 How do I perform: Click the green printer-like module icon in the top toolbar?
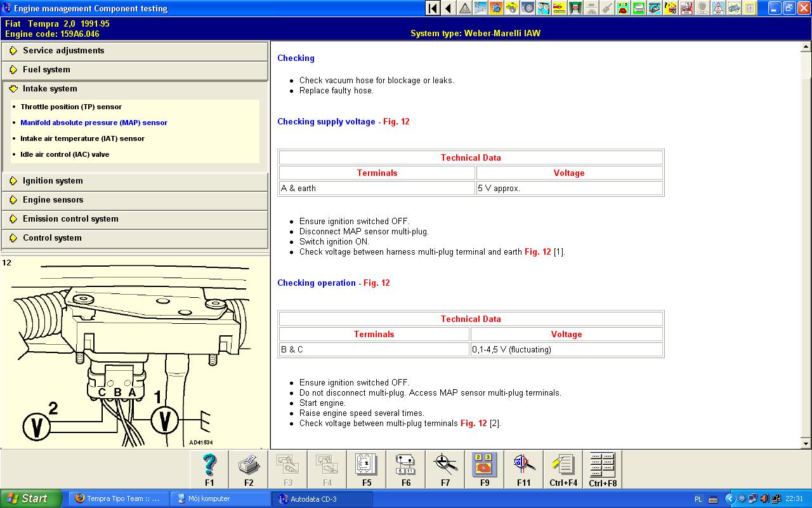point(638,8)
